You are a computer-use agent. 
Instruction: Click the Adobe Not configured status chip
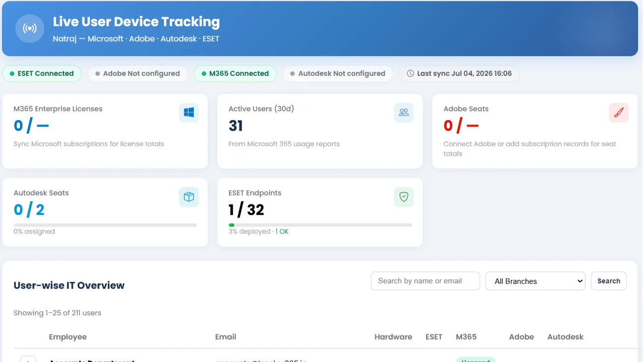pos(138,74)
